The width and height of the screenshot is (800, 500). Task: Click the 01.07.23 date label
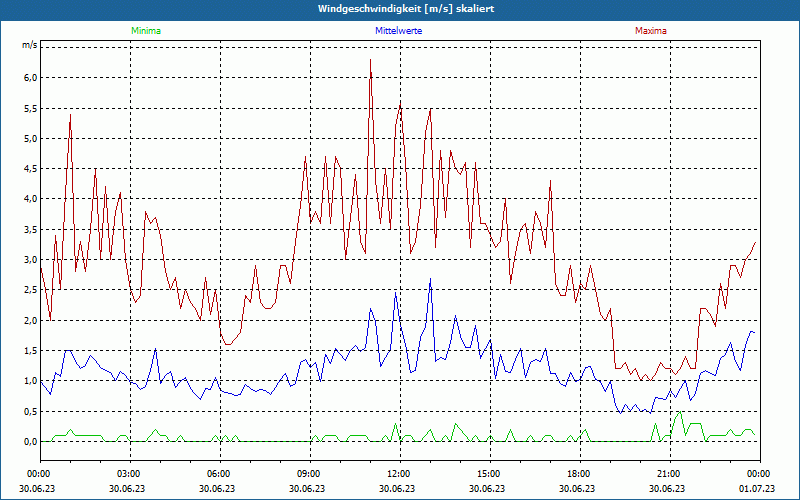click(757, 488)
